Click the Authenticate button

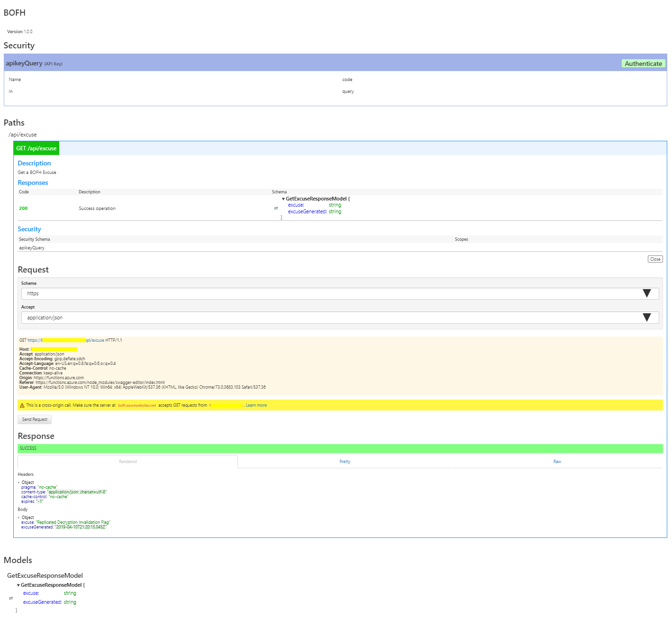click(x=643, y=64)
